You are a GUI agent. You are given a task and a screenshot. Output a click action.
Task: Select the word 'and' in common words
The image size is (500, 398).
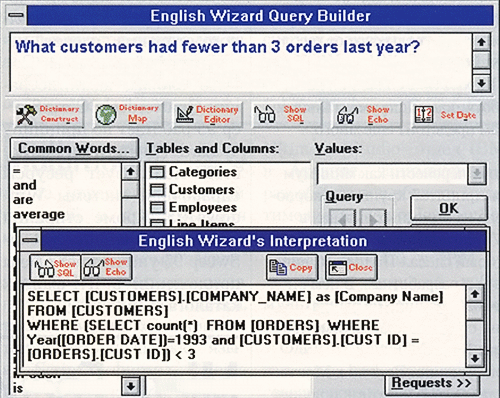click(25, 185)
